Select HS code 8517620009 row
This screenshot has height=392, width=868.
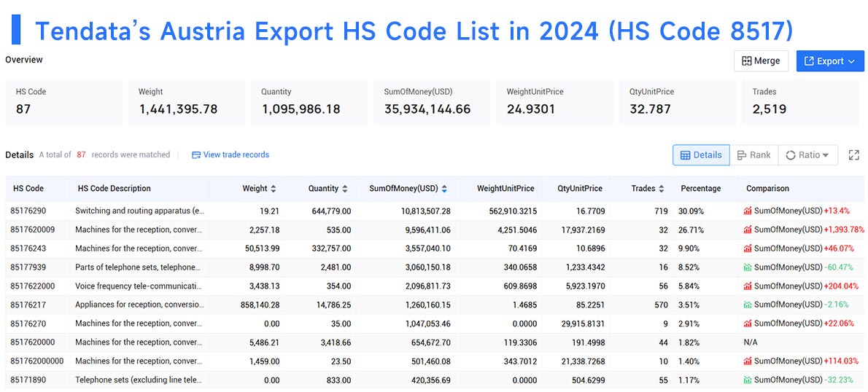point(435,230)
